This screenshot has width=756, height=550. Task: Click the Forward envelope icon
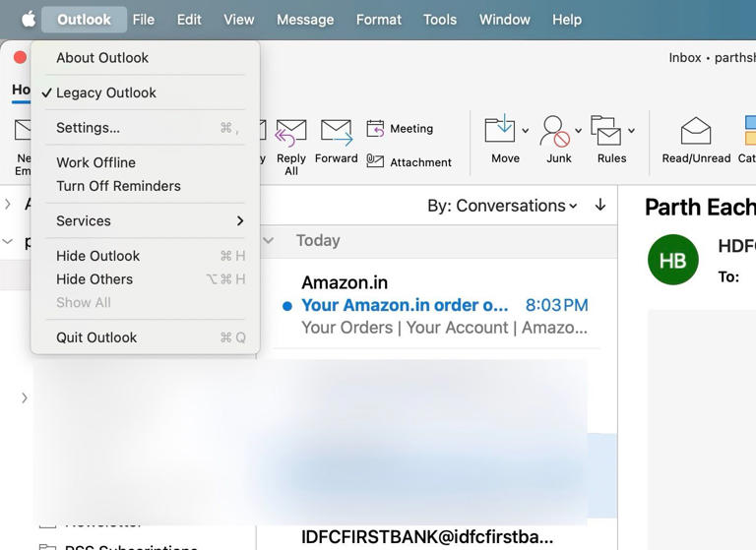(x=337, y=132)
